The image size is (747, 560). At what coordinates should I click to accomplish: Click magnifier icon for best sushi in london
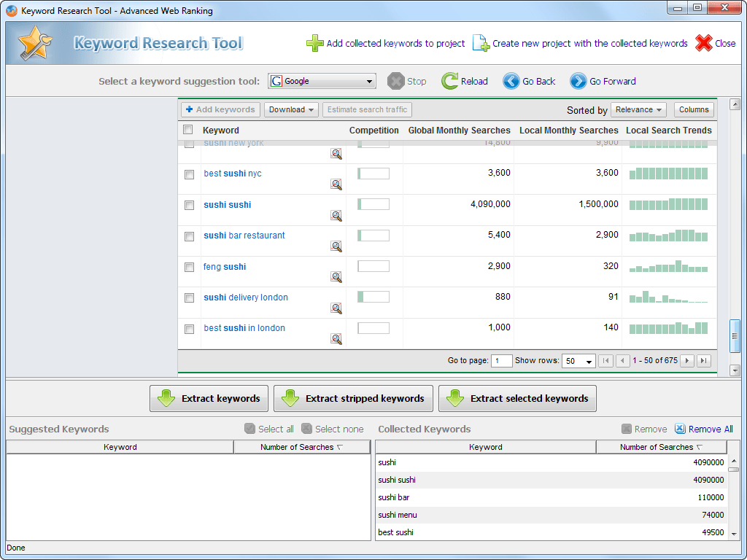pos(336,339)
